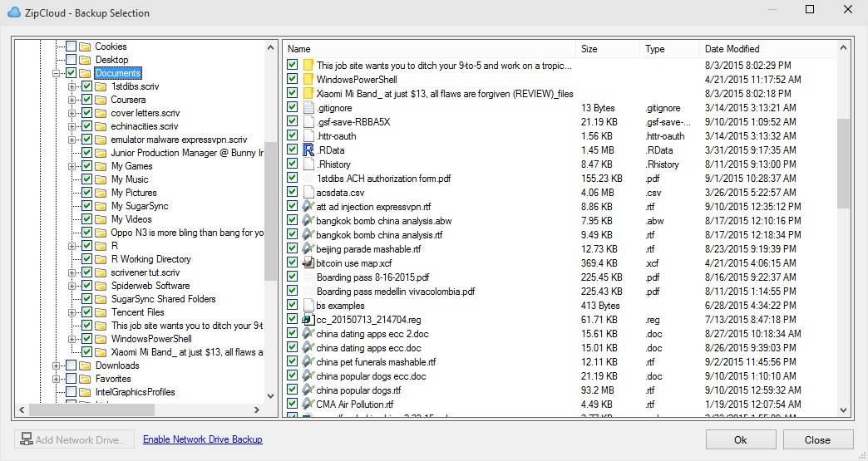Check the Downloads folder checkbox

72,365
